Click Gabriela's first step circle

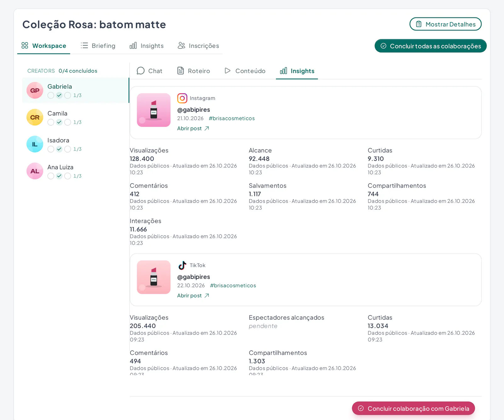pos(51,95)
